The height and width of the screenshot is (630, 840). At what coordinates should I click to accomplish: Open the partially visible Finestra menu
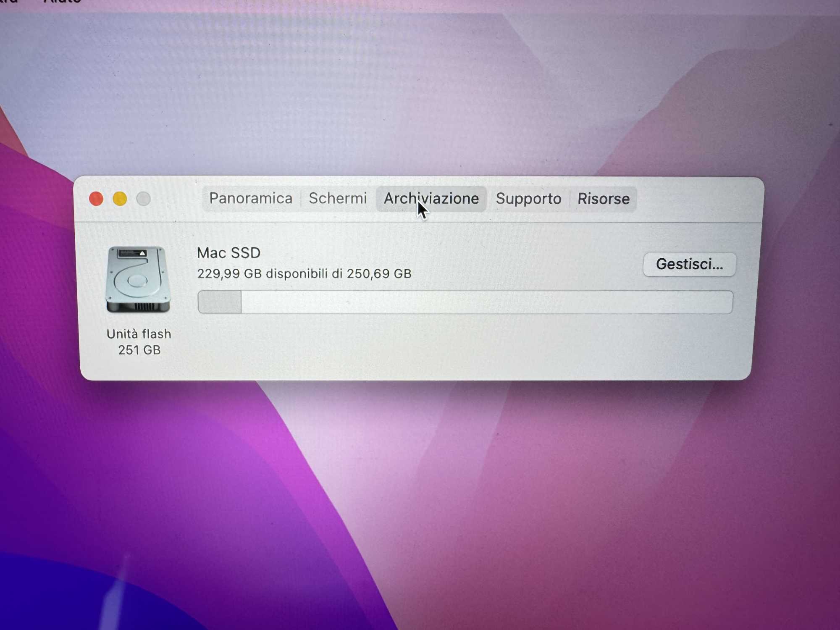pyautogui.click(x=8, y=2)
